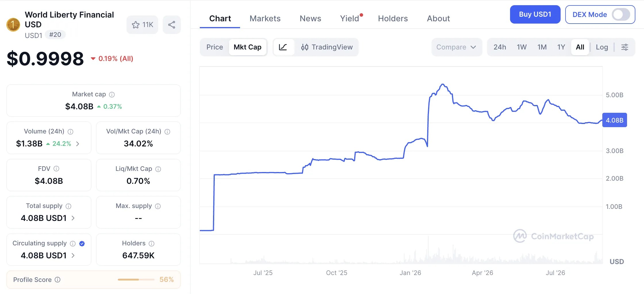Click the 56% profile score value
The width and height of the screenshot is (644, 294).
pos(166,280)
